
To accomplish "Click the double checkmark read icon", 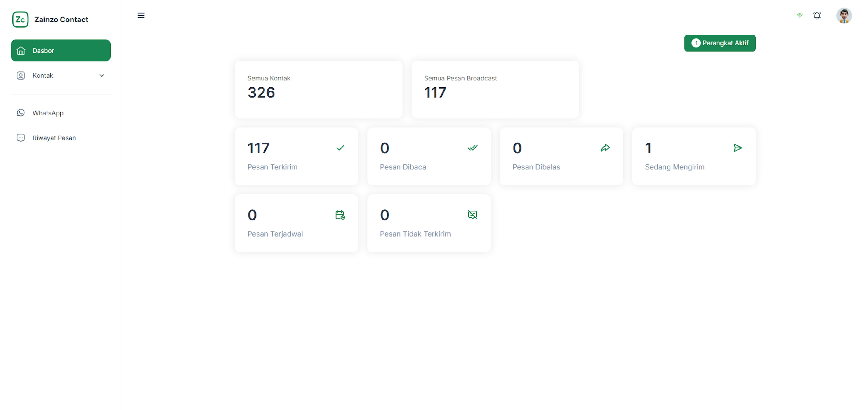I will pyautogui.click(x=472, y=148).
